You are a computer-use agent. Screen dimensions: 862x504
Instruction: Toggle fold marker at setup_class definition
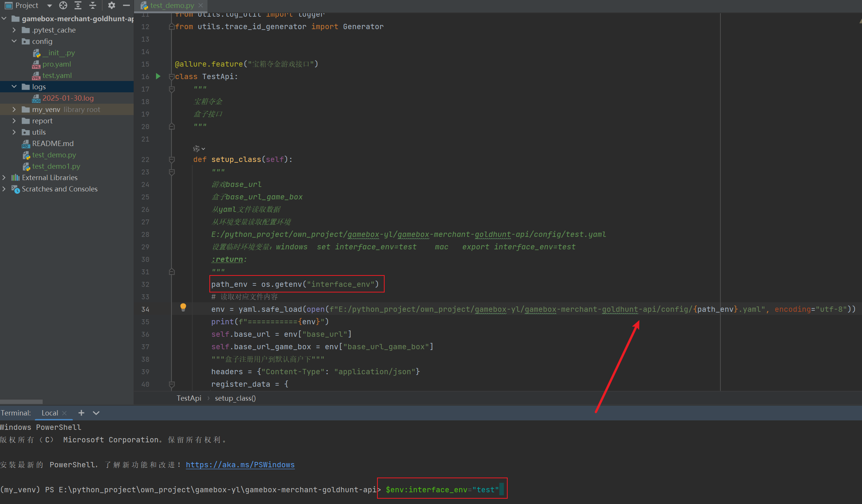click(x=171, y=160)
